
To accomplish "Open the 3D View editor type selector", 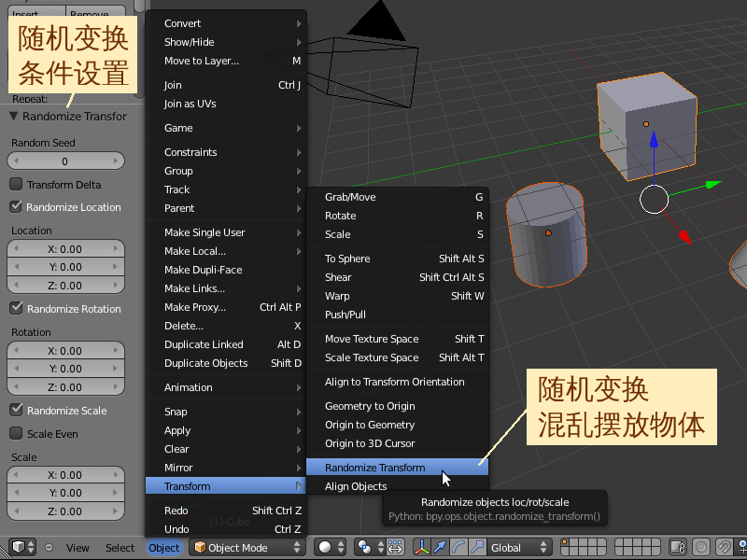I will pos(21,547).
